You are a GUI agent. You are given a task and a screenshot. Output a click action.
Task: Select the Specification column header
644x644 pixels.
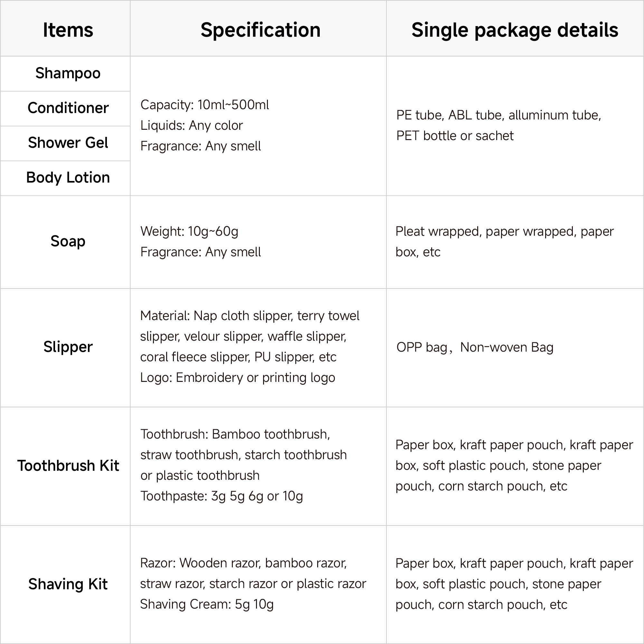click(260, 30)
